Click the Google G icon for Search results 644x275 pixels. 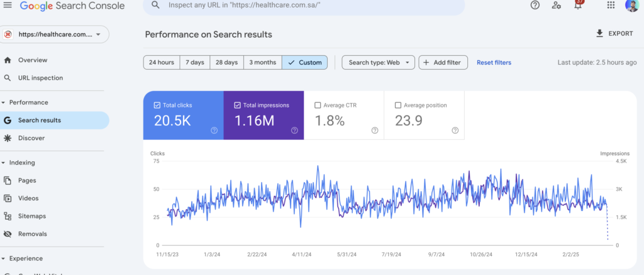(x=7, y=121)
